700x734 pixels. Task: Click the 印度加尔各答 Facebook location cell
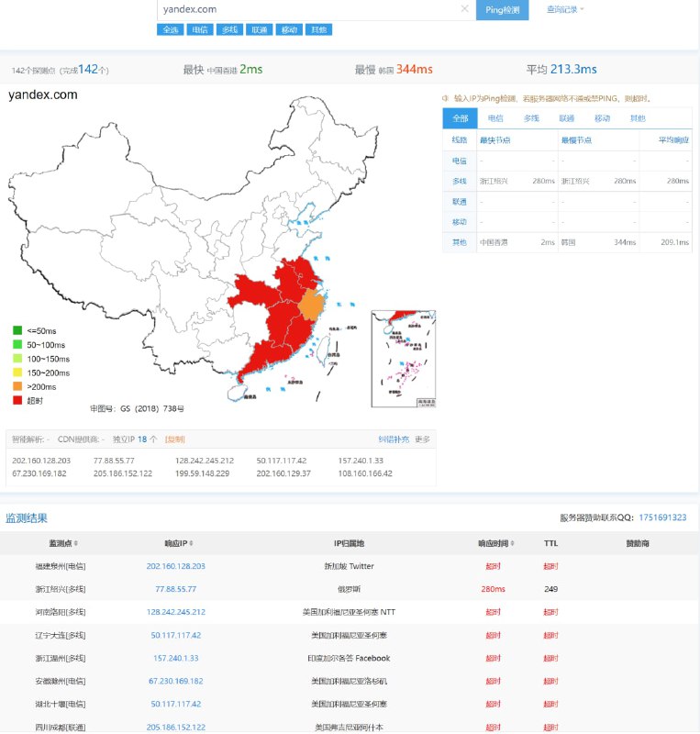349,658
